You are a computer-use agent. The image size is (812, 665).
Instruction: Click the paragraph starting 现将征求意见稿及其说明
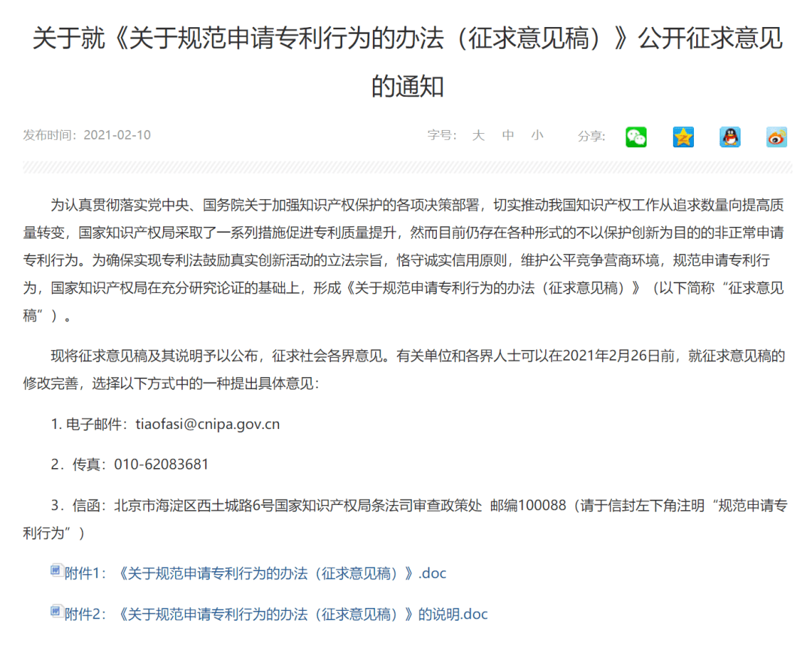(404, 370)
